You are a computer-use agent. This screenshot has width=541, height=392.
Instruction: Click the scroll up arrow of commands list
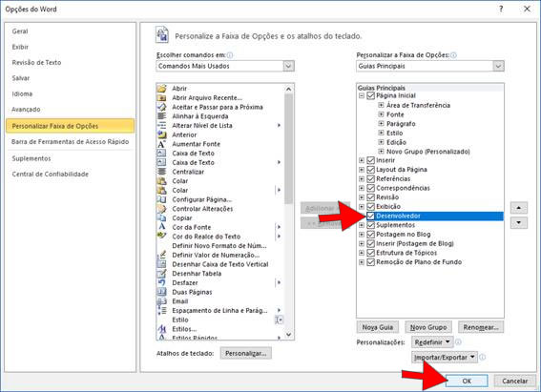[x=289, y=89]
